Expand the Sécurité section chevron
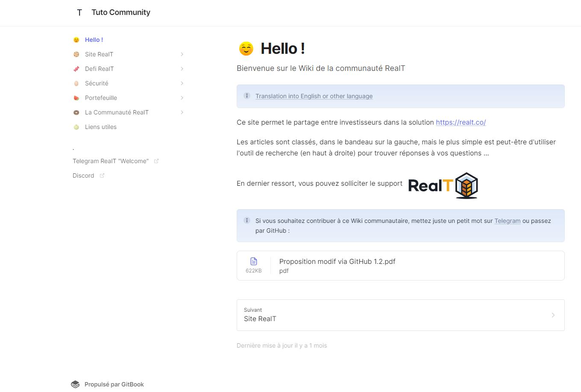Screen dimensions: 581x392 pos(182,83)
